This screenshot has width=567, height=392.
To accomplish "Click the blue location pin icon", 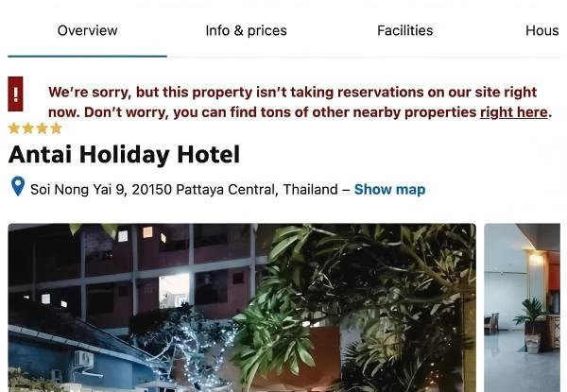I will tap(18, 186).
